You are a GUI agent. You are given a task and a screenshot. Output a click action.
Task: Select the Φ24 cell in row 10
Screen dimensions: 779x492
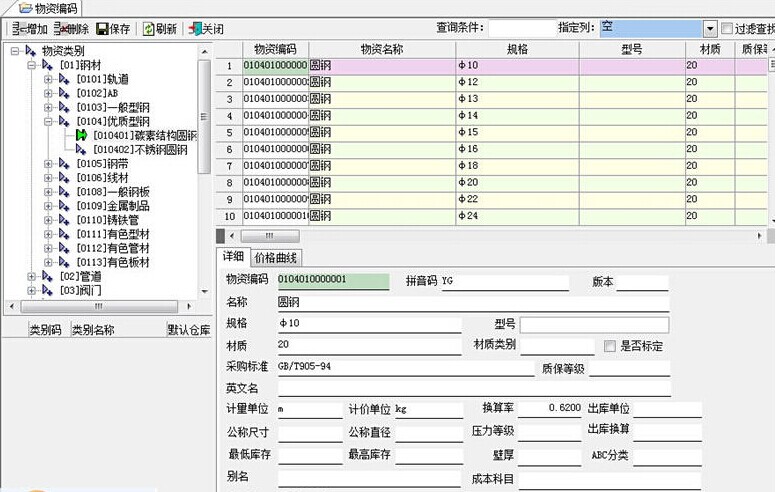tap(517, 216)
